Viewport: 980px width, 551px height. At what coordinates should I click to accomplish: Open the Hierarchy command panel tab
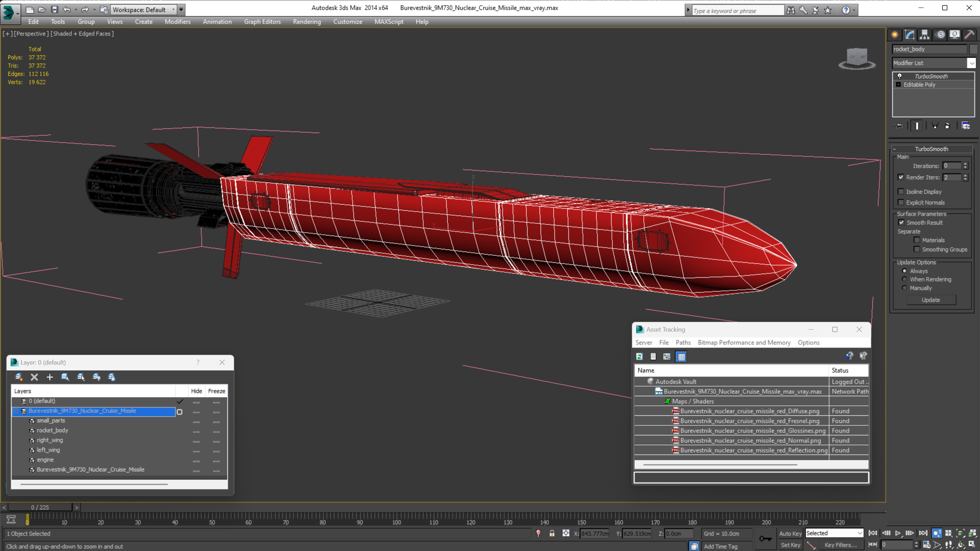(924, 35)
